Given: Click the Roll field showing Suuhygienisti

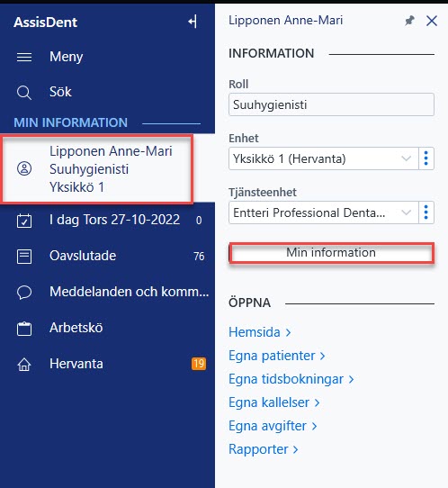Looking at the screenshot, I should pyautogui.click(x=331, y=104).
